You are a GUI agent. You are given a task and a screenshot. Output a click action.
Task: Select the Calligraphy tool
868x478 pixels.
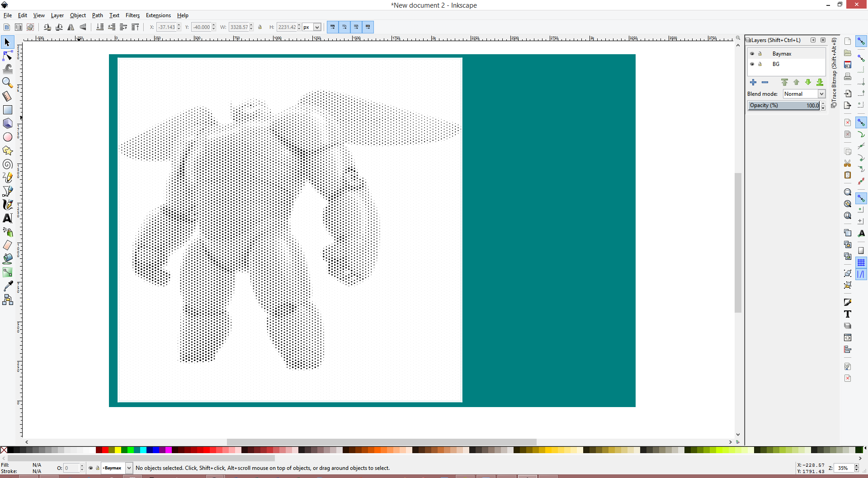click(x=7, y=205)
